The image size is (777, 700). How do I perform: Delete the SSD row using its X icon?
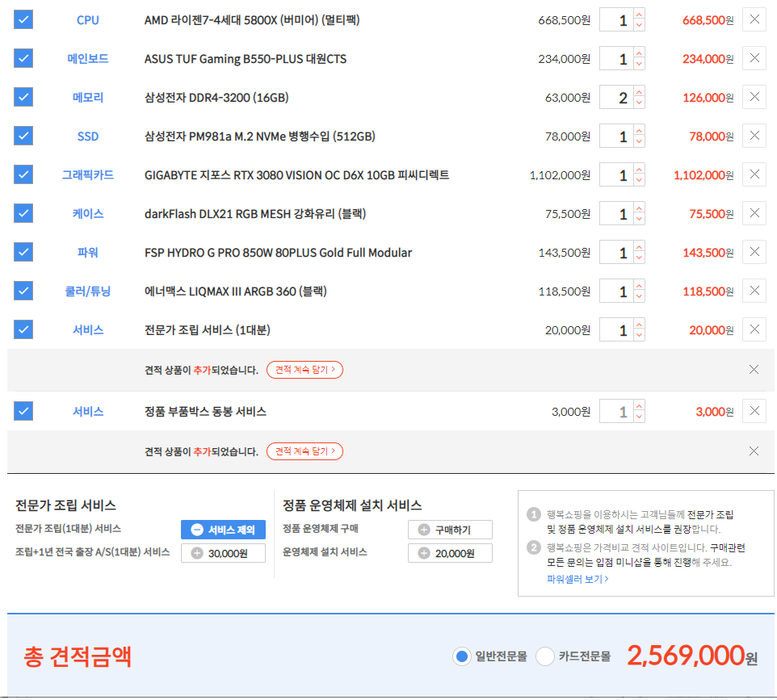click(x=754, y=136)
